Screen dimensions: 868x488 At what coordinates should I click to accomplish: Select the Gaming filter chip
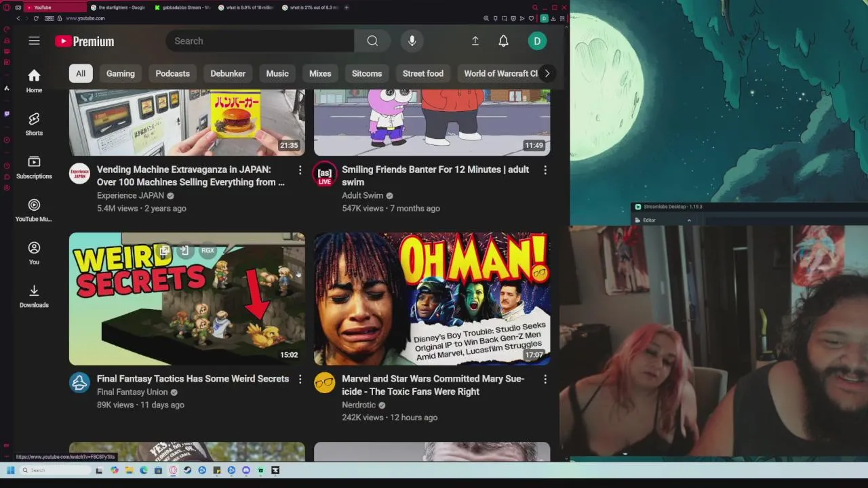[x=121, y=73]
